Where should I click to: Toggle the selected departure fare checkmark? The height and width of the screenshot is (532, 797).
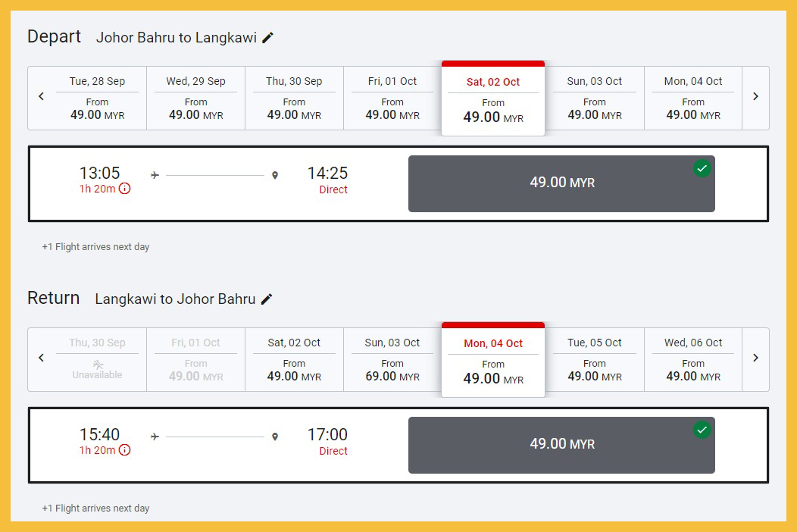coord(702,168)
